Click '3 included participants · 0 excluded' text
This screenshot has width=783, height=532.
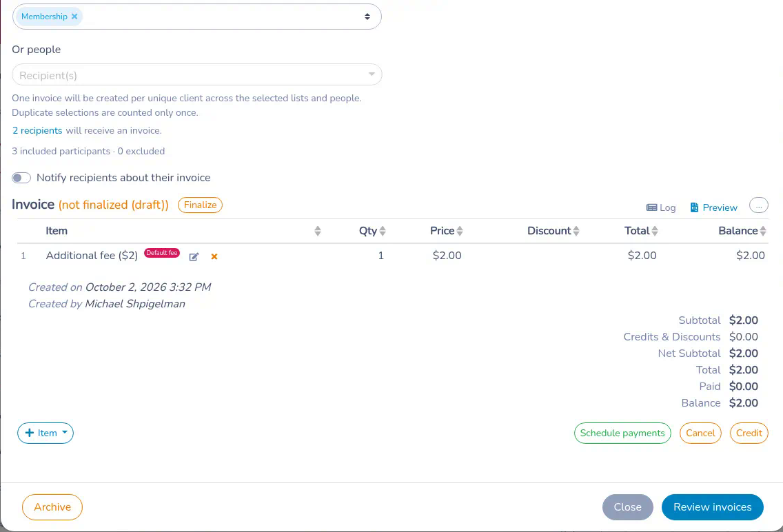tap(88, 151)
